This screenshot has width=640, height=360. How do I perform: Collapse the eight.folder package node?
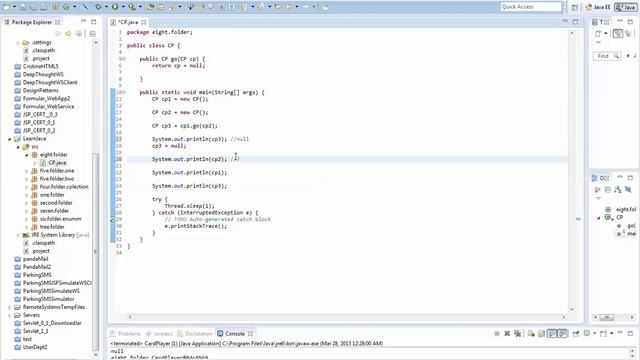(x=27, y=155)
